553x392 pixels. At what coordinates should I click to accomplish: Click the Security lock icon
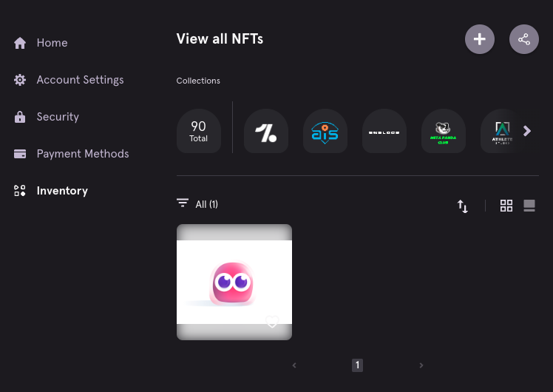(x=20, y=117)
